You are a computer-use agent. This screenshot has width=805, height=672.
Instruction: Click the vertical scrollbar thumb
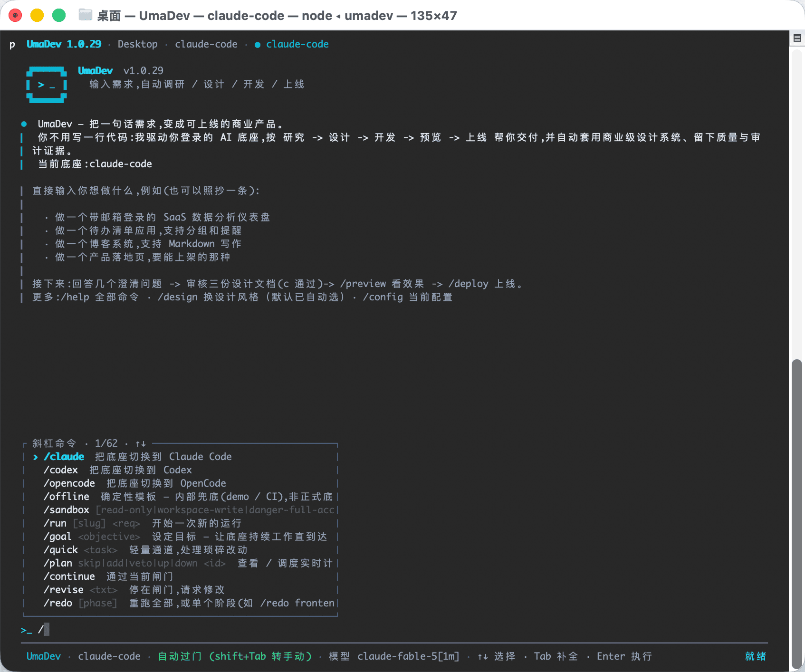click(797, 513)
